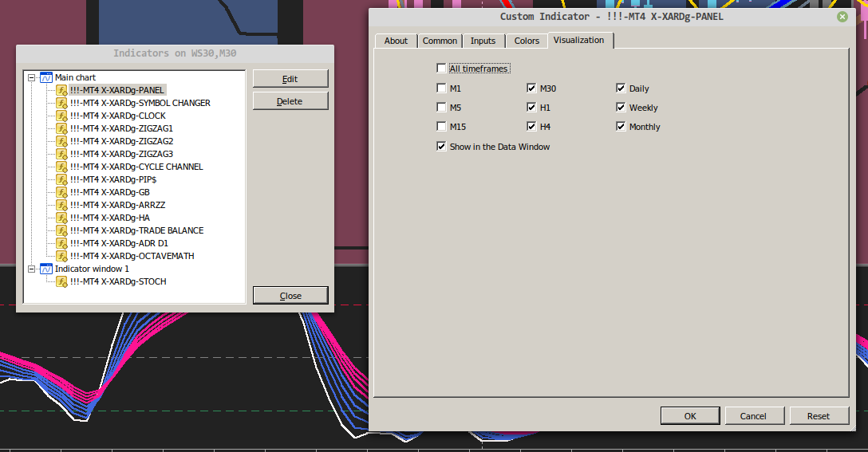Select !!!-MT4 X-XARDg-ZIGZAG2 row
868x452 pixels.
coord(122,141)
